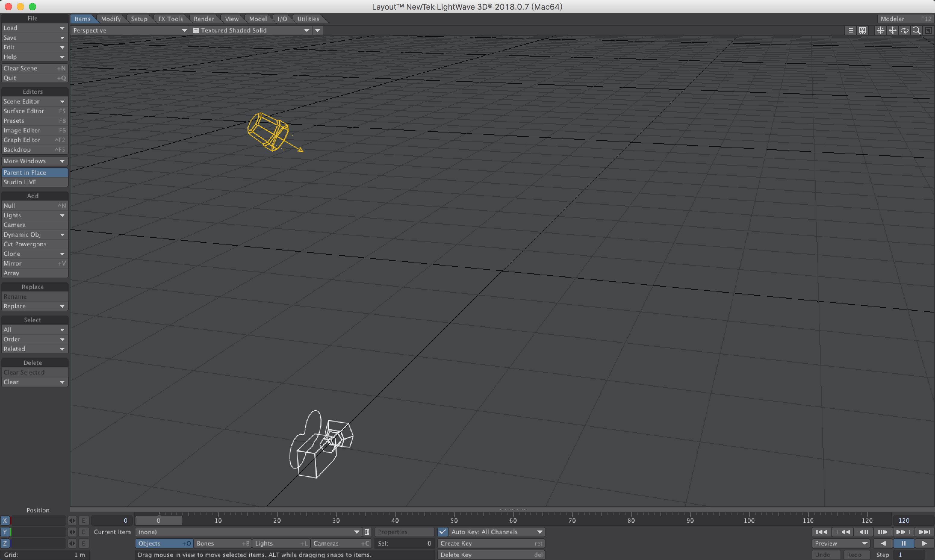This screenshot has width=935, height=560.
Task: Switch edit mode to Objects
Action: point(164,543)
